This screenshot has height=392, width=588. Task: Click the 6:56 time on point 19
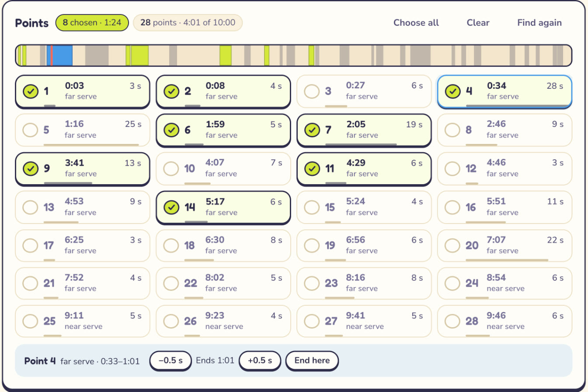356,240
